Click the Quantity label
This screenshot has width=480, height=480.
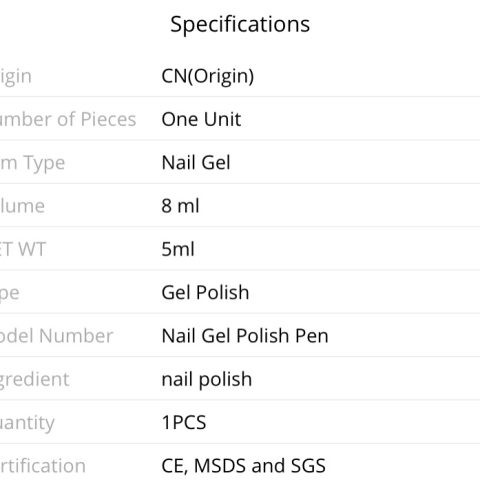pos(27,423)
